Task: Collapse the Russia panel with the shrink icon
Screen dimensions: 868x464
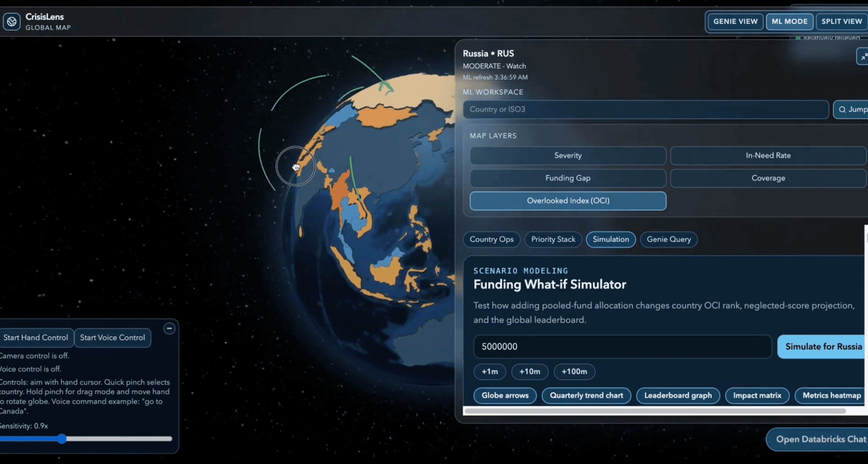Action: click(x=863, y=56)
